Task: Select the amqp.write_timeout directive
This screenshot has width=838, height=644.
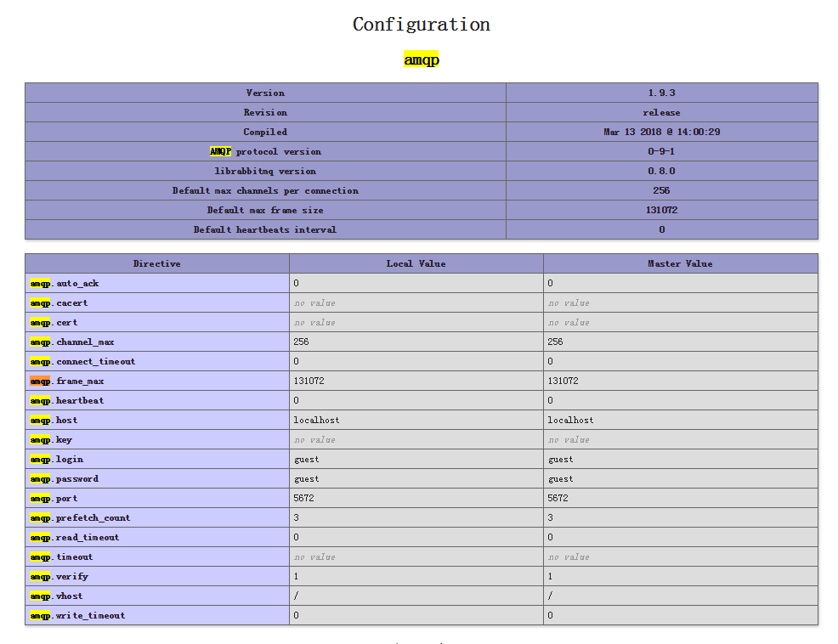Action: click(77, 616)
